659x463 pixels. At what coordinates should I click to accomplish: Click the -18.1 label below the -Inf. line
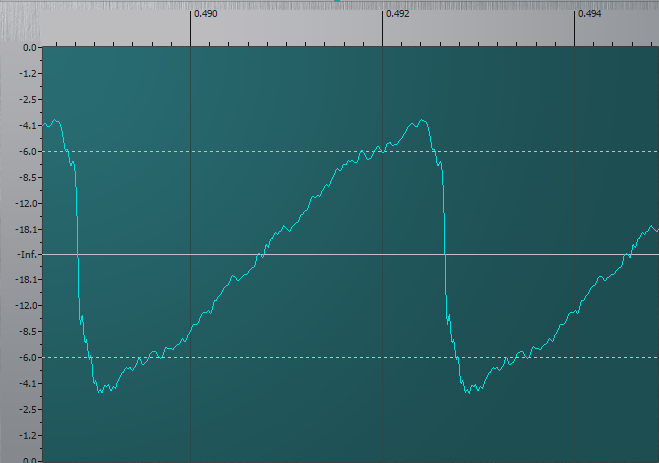click(26, 279)
